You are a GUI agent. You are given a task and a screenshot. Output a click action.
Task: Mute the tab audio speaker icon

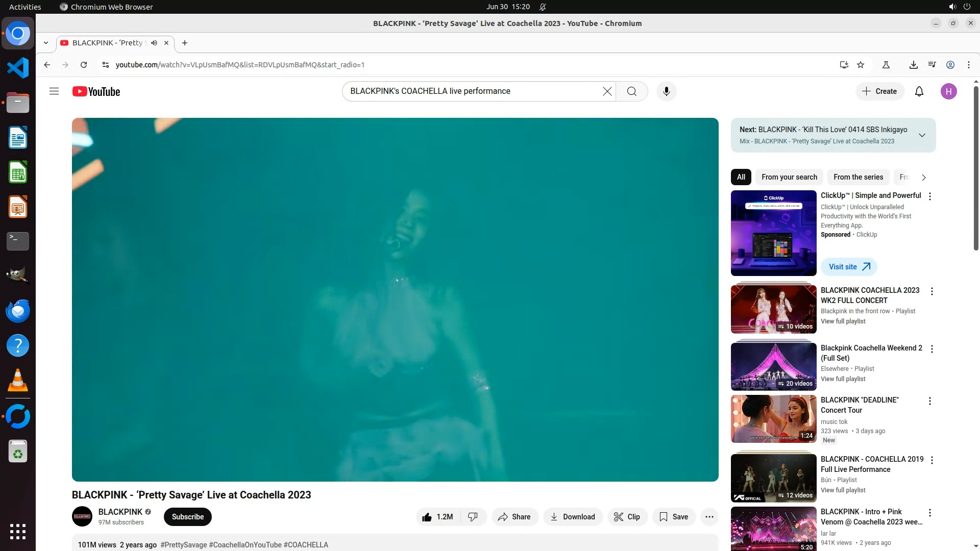click(x=154, y=43)
